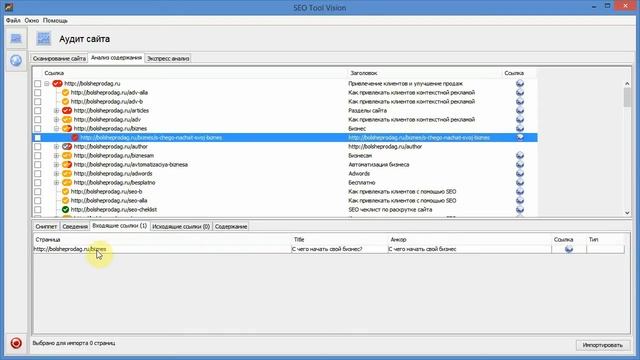Check the selected s-chego-nachat row checkbox
This screenshot has width=640, height=360.
point(38,138)
